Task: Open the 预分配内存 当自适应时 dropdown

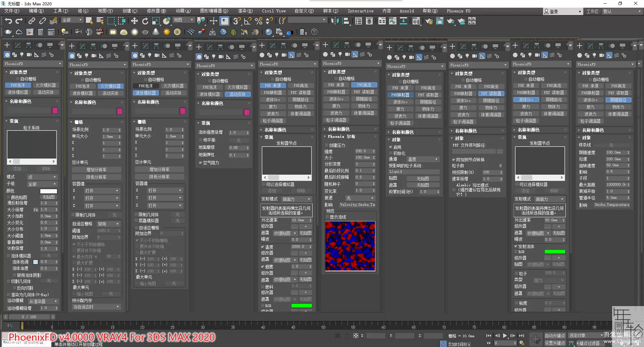Action: point(96,307)
